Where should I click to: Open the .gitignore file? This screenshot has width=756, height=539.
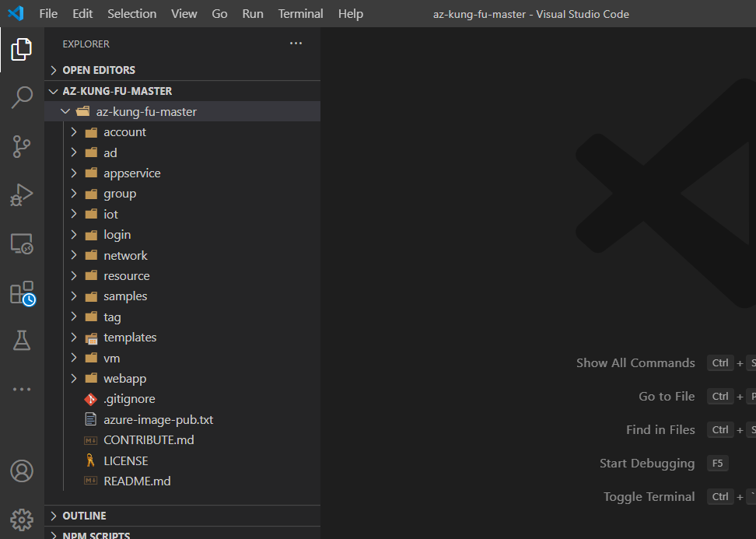coord(129,399)
